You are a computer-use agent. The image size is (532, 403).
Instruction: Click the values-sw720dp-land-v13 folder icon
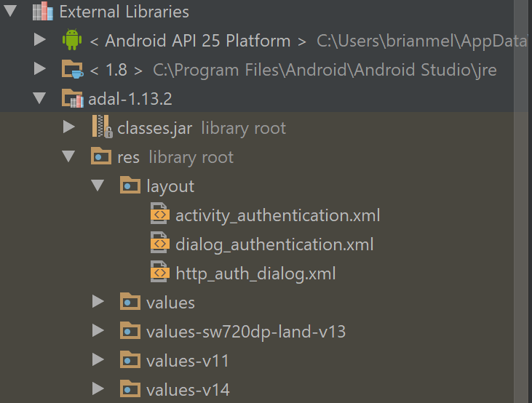[x=130, y=331]
